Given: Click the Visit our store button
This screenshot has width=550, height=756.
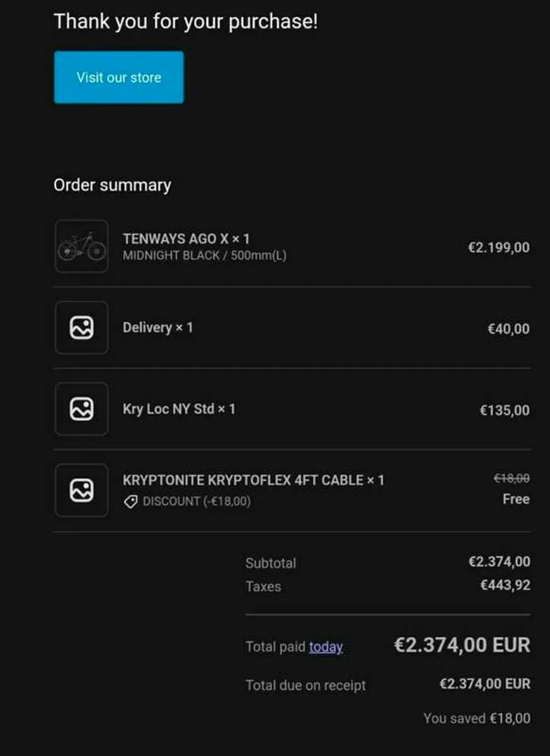Looking at the screenshot, I should pos(118,77).
